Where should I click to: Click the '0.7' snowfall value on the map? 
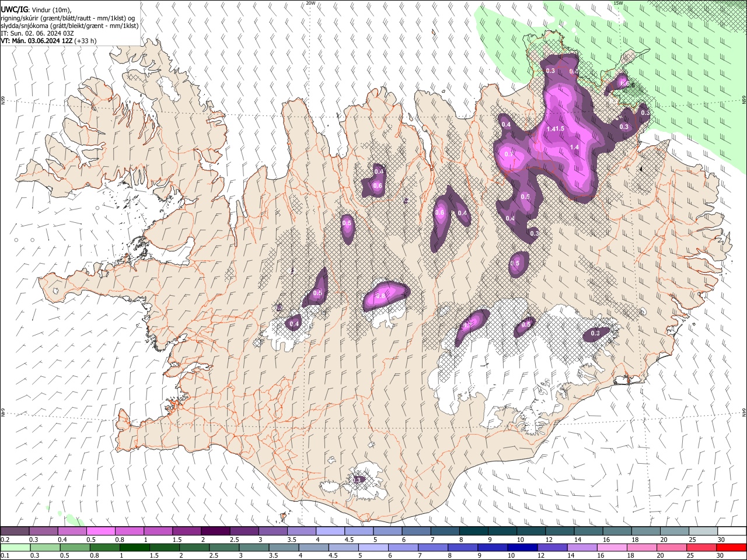tap(509, 154)
